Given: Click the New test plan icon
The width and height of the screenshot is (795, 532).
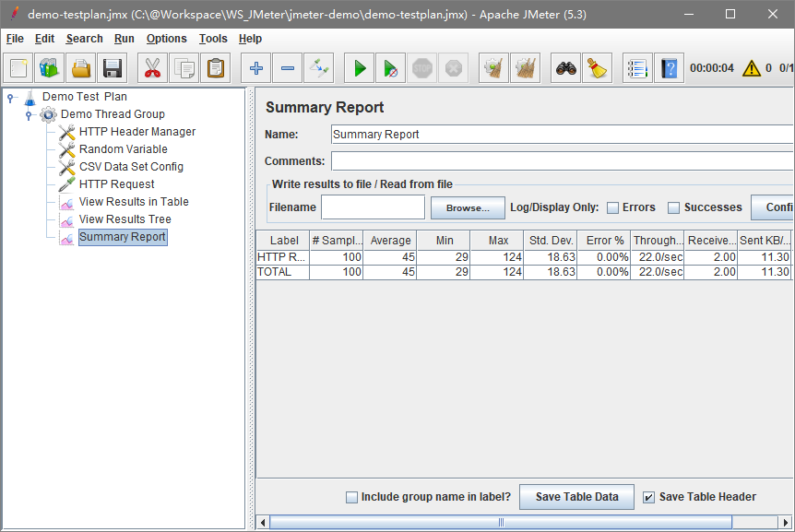Looking at the screenshot, I should point(18,68).
